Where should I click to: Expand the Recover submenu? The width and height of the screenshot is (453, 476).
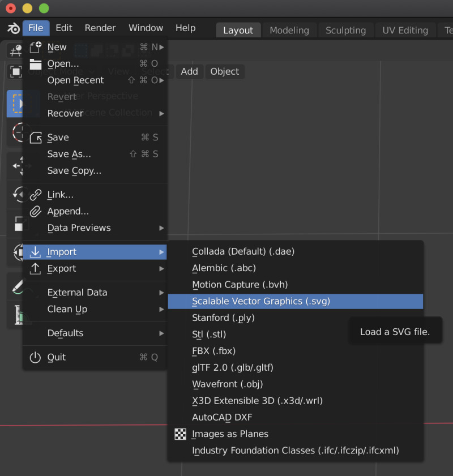pos(161,114)
